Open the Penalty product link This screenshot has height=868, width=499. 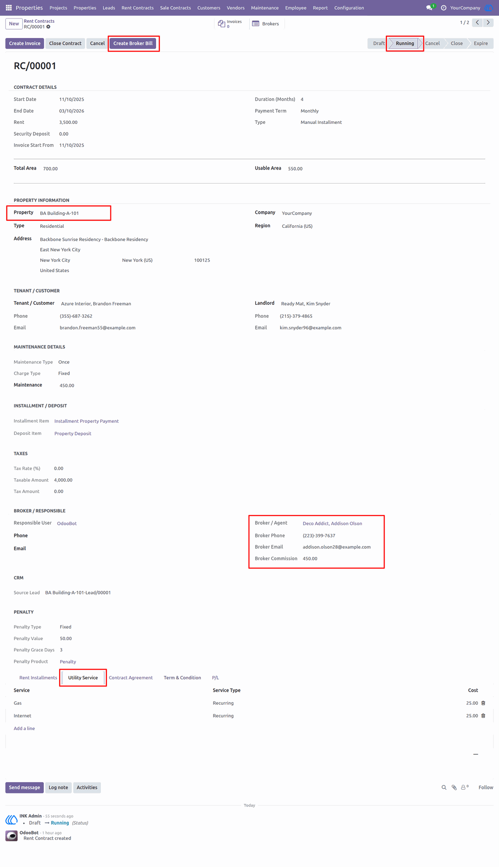point(68,662)
